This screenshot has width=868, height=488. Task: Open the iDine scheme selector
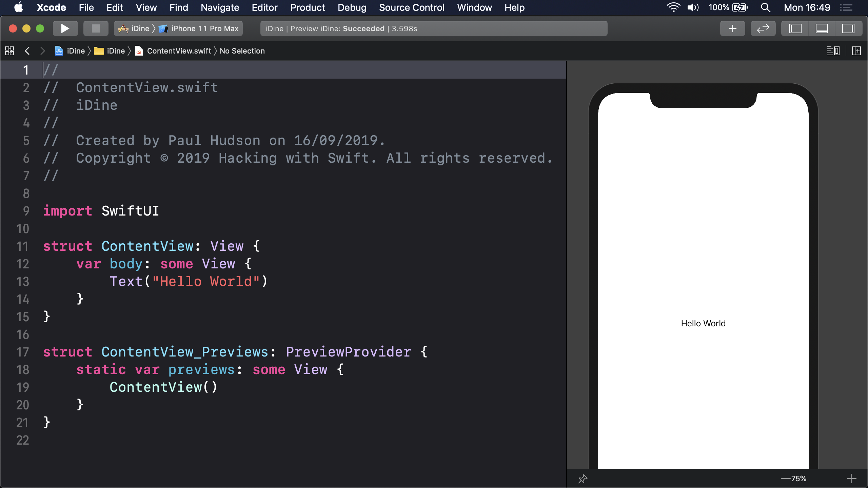pos(140,28)
